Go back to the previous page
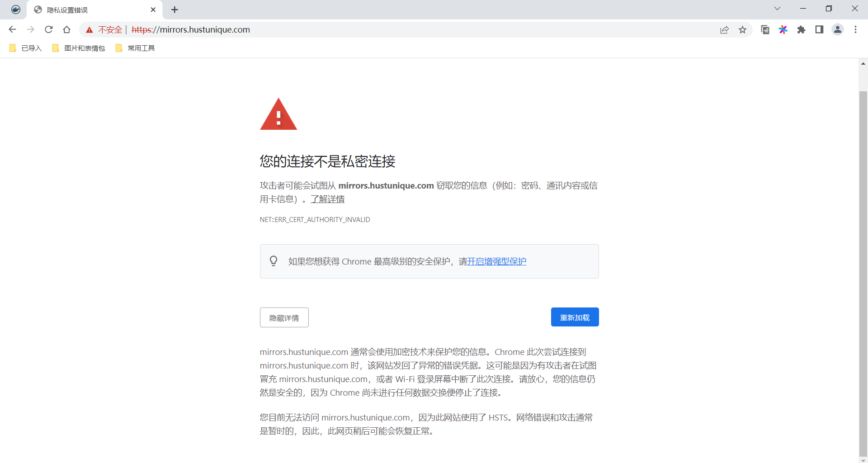 (13, 29)
